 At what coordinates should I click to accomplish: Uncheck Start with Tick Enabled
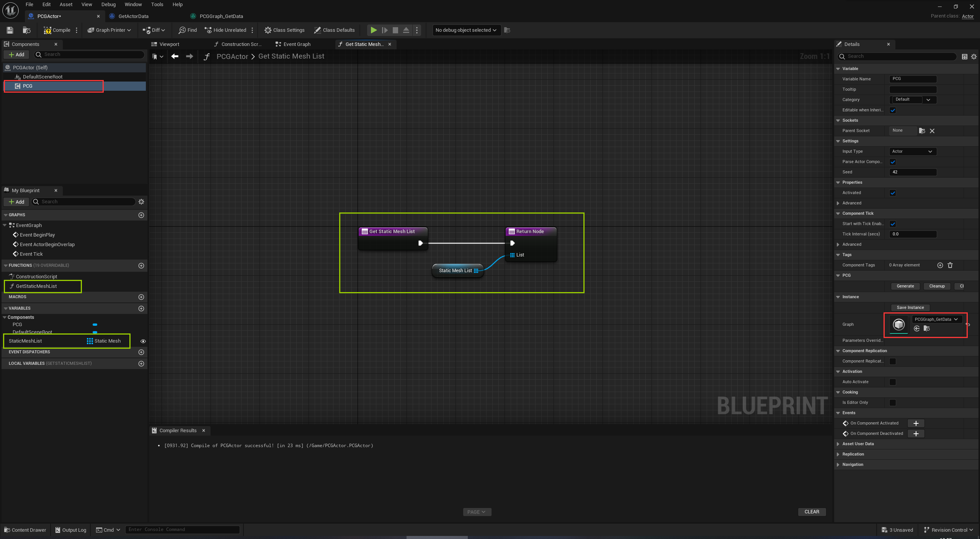[x=893, y=224]
